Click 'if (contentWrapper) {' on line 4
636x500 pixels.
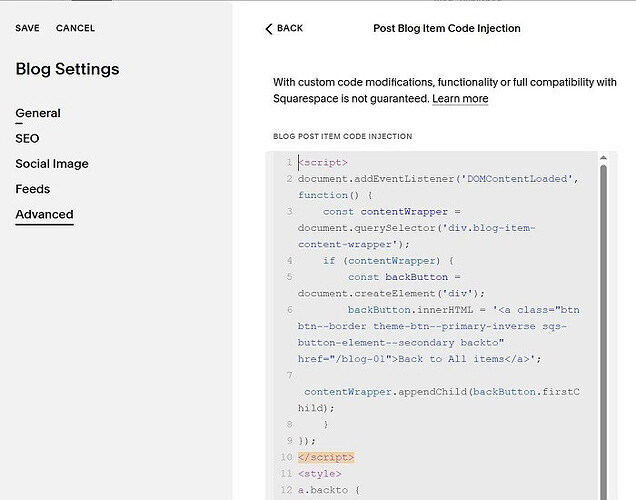pos(389,261)
